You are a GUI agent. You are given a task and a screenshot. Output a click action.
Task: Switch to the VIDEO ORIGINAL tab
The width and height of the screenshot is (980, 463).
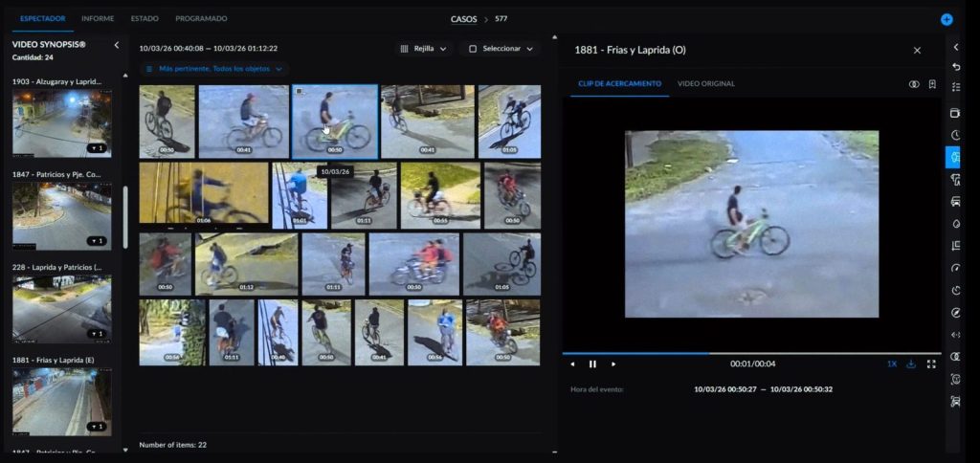[x=705, y=84]
